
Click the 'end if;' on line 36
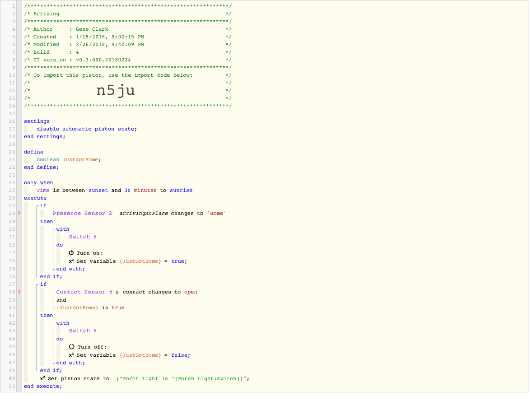coord(51,276)
